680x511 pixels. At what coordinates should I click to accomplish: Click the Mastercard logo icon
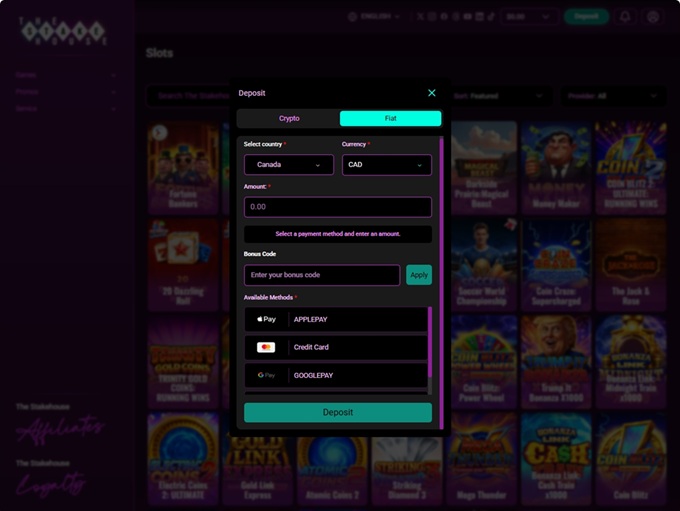pyautogui.click(x=266, y=347)
